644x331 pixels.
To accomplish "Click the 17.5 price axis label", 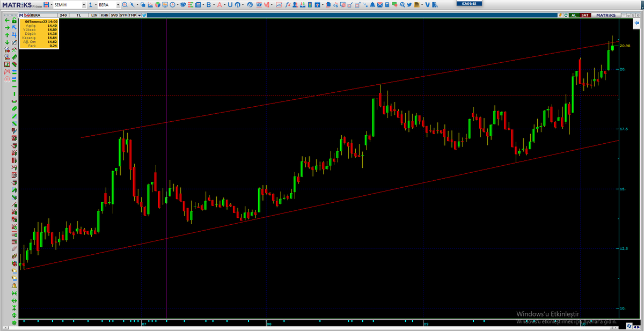I will tap(624, 129).
